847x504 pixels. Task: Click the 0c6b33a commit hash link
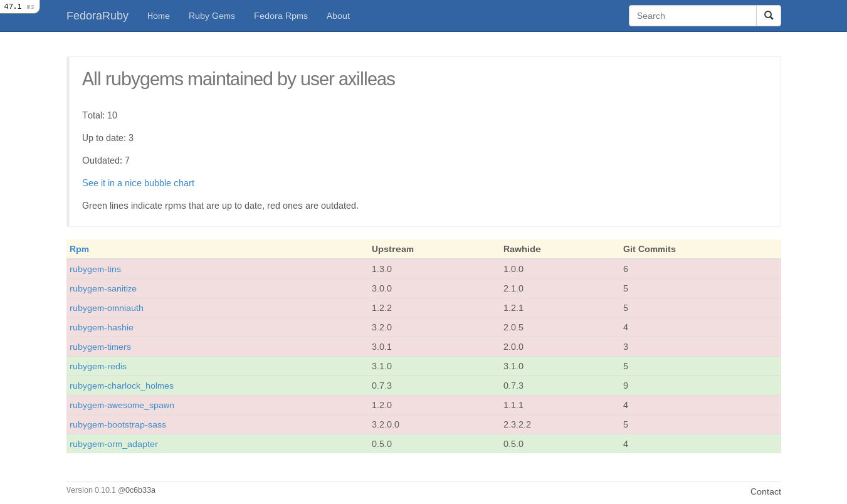coord(140,490)
